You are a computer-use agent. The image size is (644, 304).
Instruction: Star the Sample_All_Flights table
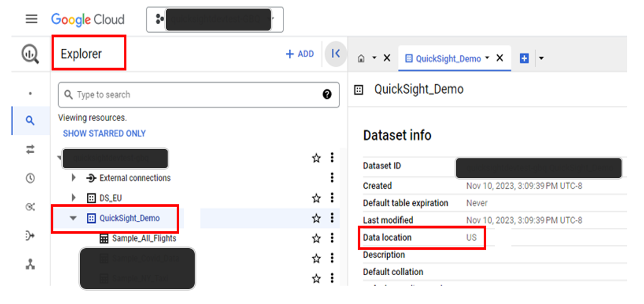coord(316,238)
